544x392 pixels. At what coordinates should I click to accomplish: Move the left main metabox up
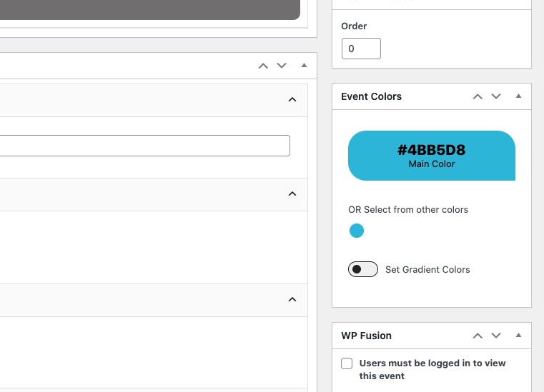(263, 66)
